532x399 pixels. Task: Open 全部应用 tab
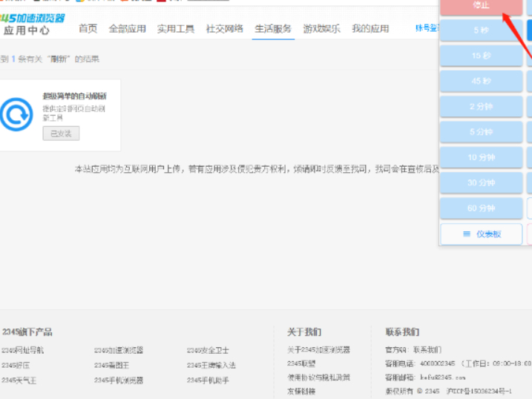[x=127, y=29]
